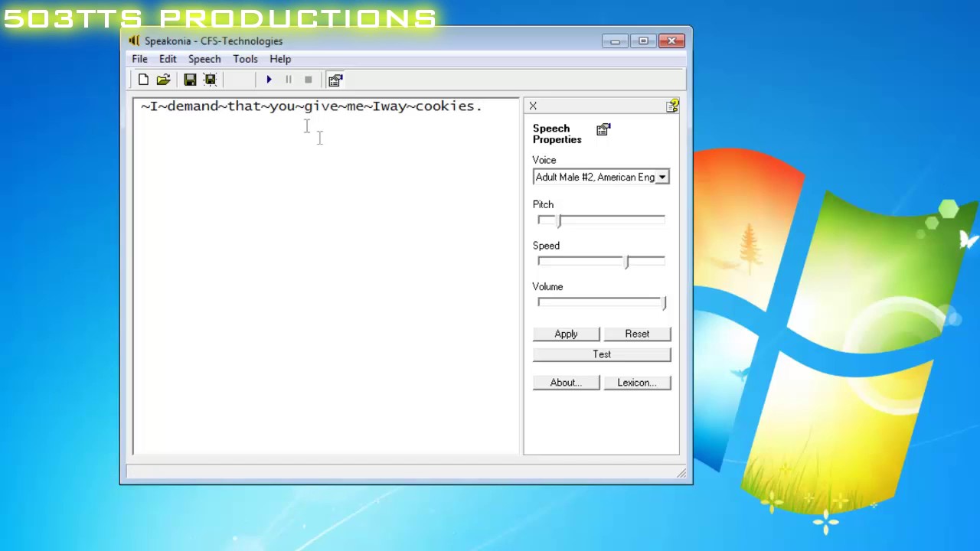Reset the speech properties
Viewport: 980px width, 551px height.
pyautogui.click(x=637, y=334)
